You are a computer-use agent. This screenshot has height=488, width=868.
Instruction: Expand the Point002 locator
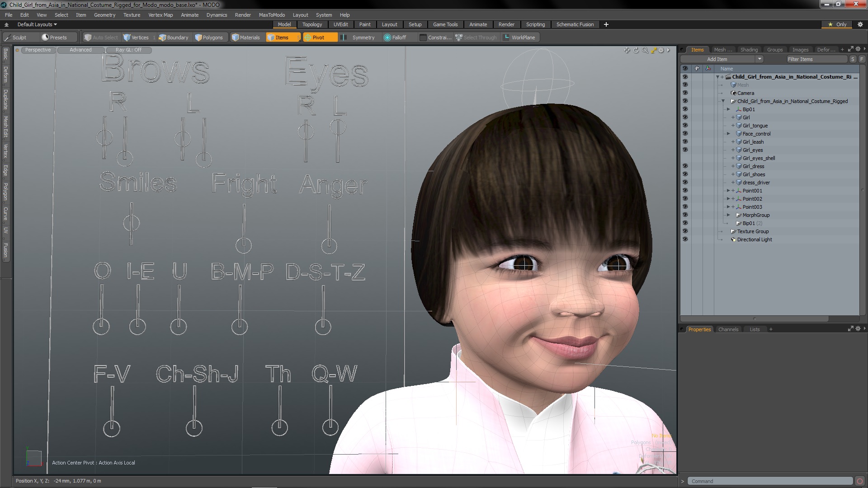point(728,199)
